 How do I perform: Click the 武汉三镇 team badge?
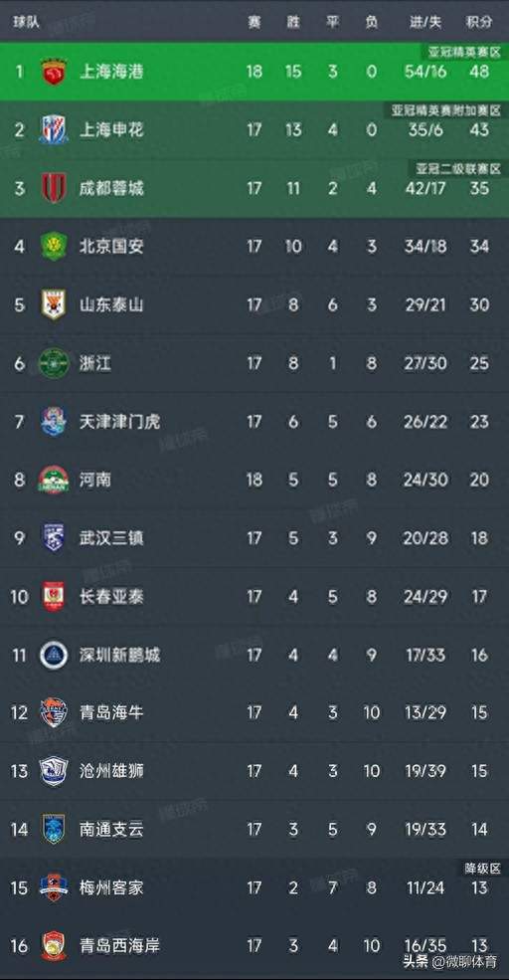coord(54,537)
